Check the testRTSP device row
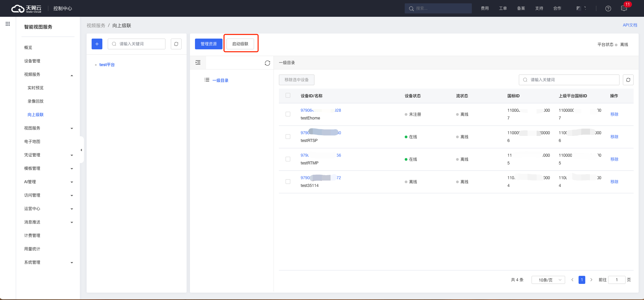The image size is (644, 300). click(288, 137)
